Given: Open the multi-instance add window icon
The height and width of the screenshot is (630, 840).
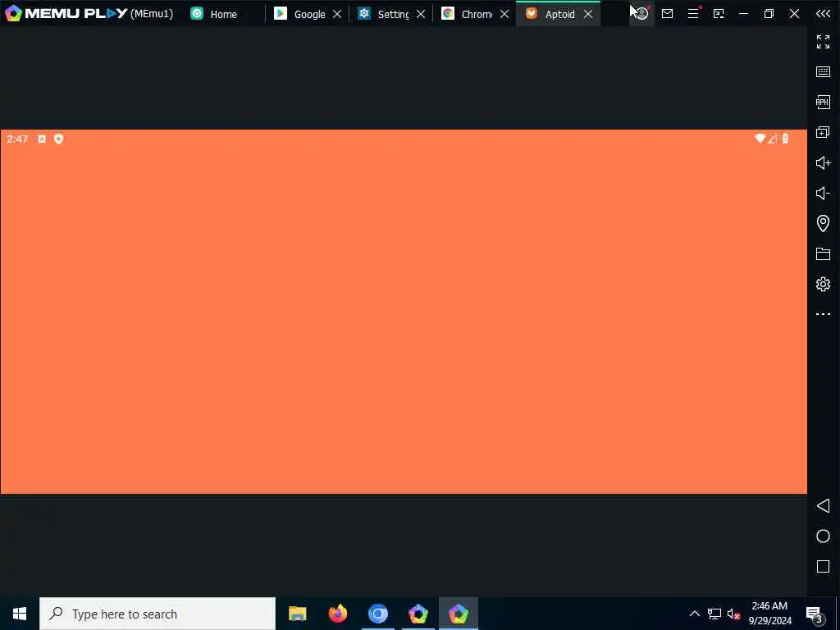Looking at the screenshot, I should pyautogui.click(x=824, y=132).
